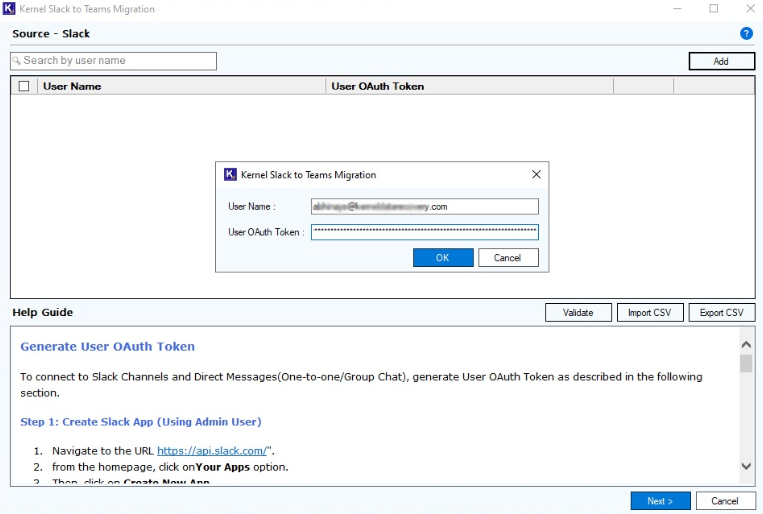
Task: Proceed with the Next > button
Action: (x=660, y=501)
